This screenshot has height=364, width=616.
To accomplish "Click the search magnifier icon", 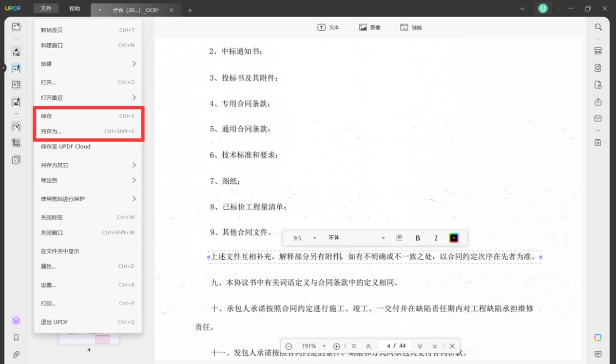I will coord(598,27).
